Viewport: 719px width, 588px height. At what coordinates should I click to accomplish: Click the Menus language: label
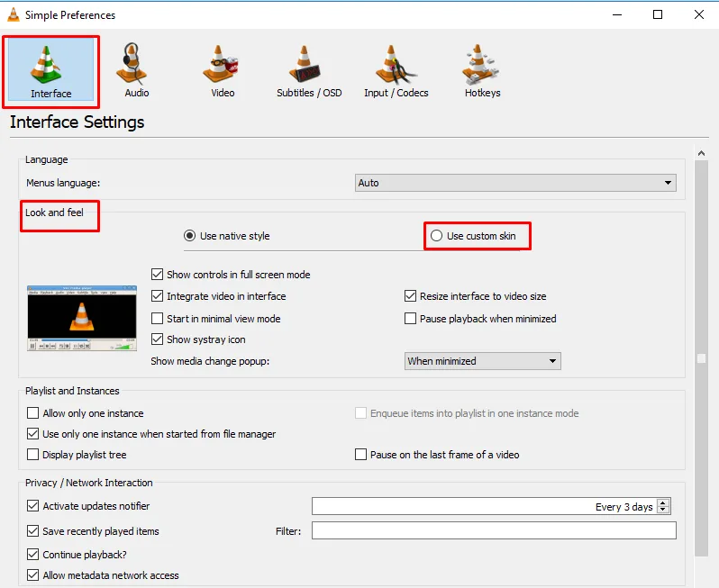coord(63,183)
